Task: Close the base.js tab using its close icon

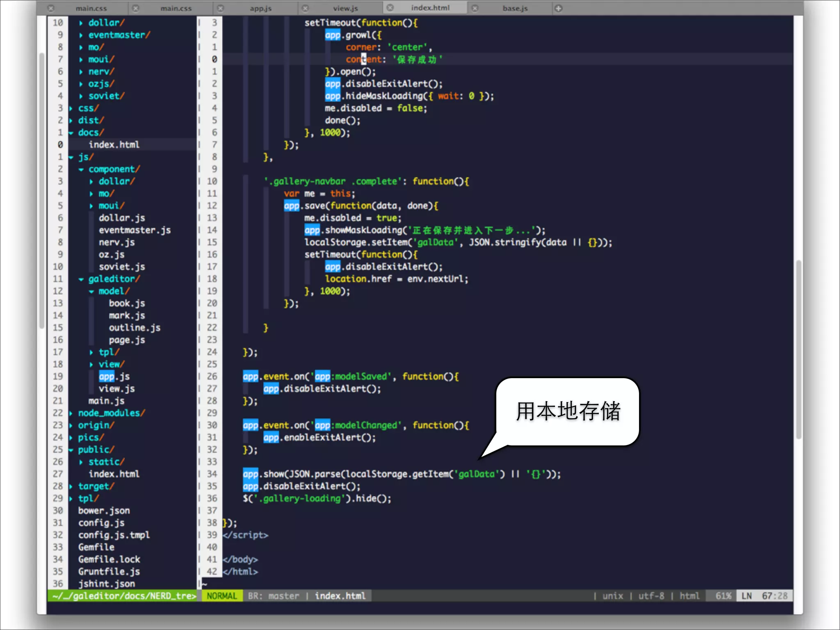Action: pos(475,8)
